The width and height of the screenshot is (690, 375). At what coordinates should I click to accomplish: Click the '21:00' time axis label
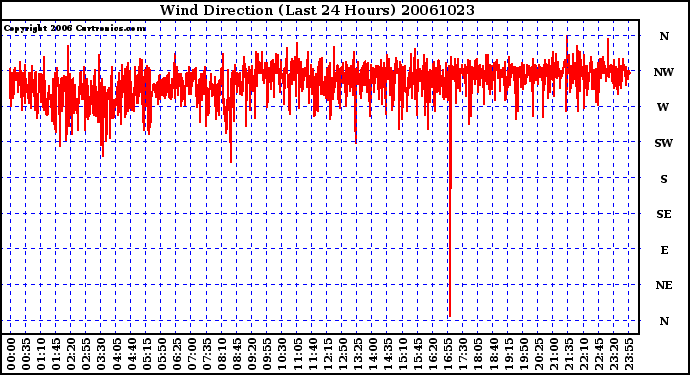coord(554,354)
